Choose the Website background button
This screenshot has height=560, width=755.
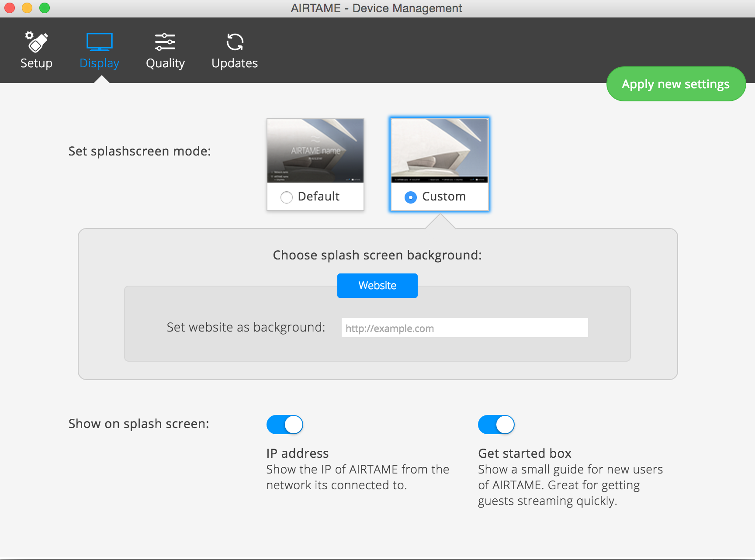[x=377, y=286]
